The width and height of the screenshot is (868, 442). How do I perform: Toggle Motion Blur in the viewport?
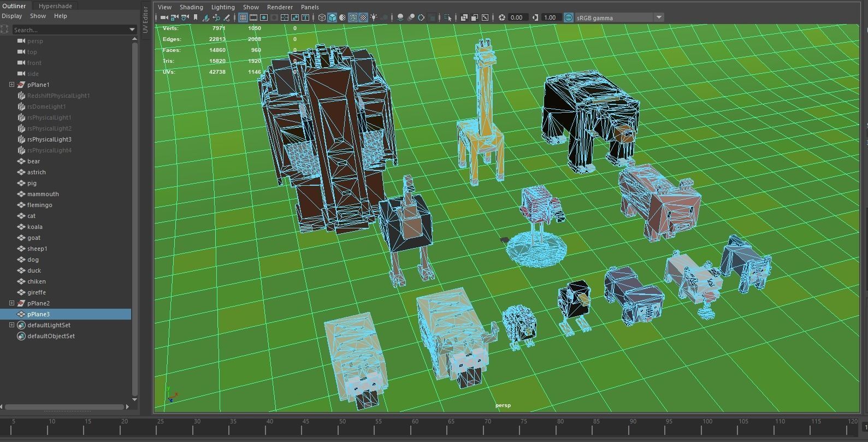(x=411, y=17)
